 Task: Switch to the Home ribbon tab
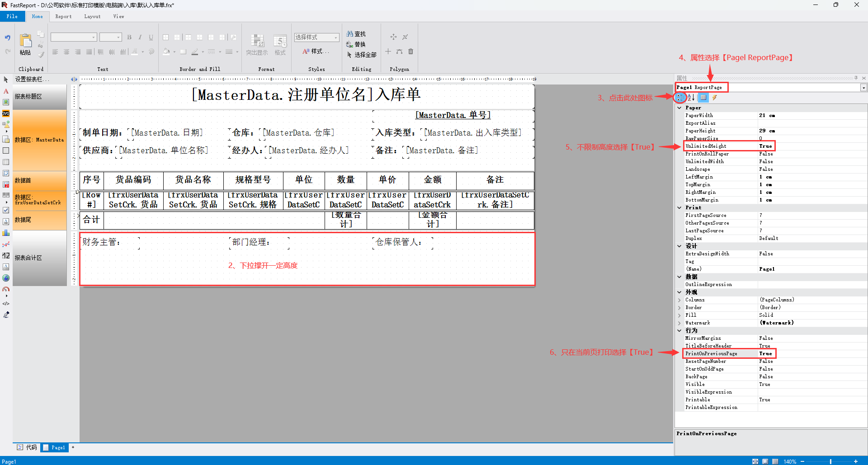pyautogui.click(x=38, y=16)
